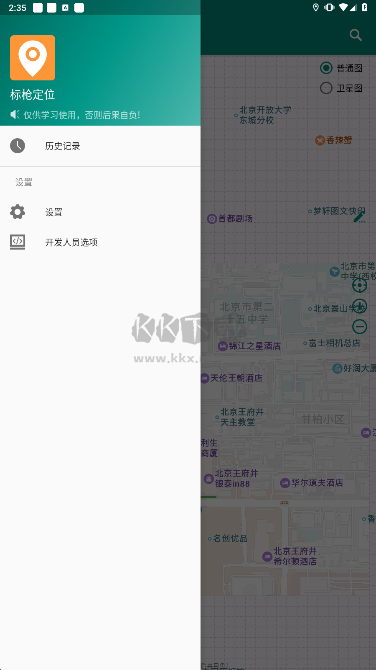Click the location status bar icon
The image size is (376, 670).
click(316, 7)
